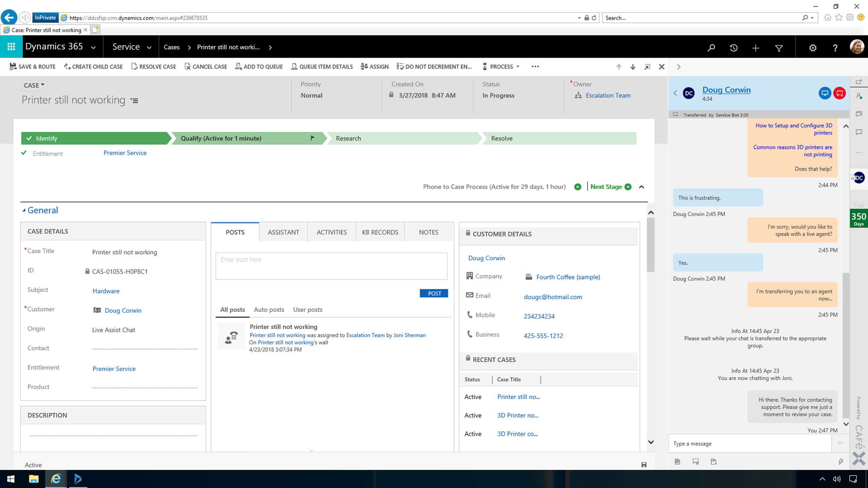Click chat conversation scrollbar down arrow
868x488 pixels.
click(x=845, y=424)
